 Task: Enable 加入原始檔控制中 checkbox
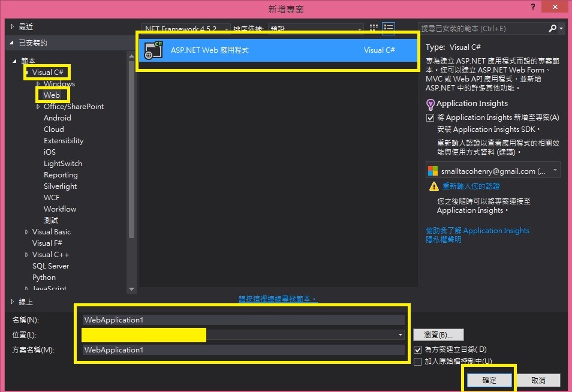[x=418, y=361]
